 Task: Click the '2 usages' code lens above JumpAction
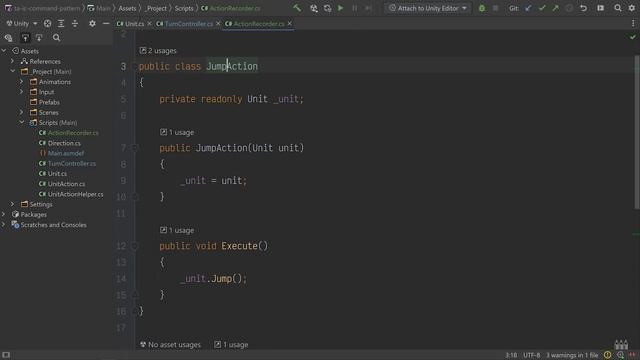[x=158, y=51]
